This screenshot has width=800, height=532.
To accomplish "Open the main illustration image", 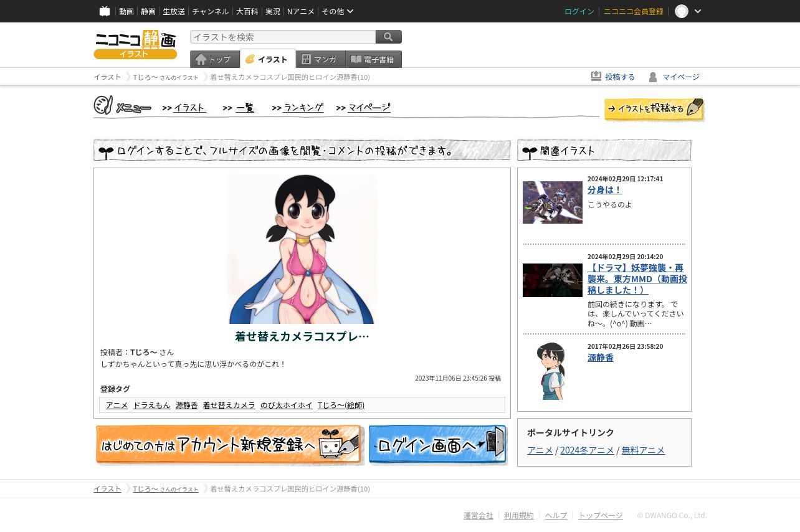I will (x=302, y=249).
